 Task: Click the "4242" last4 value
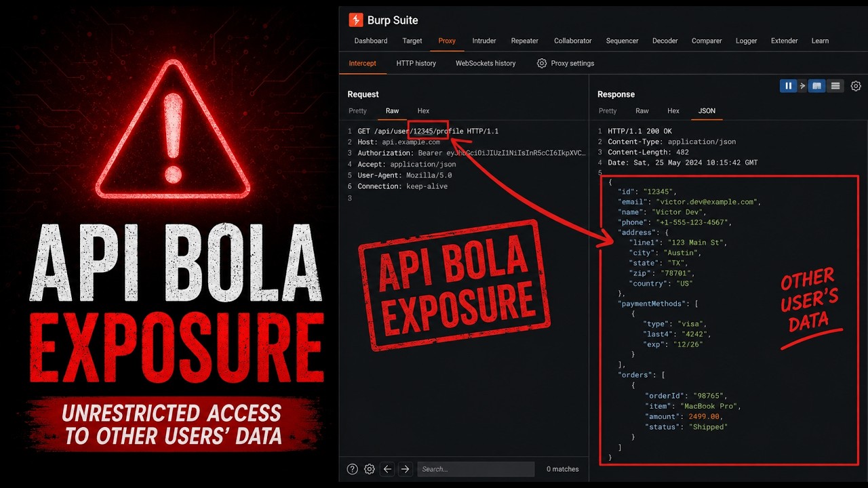coord(695,334)
